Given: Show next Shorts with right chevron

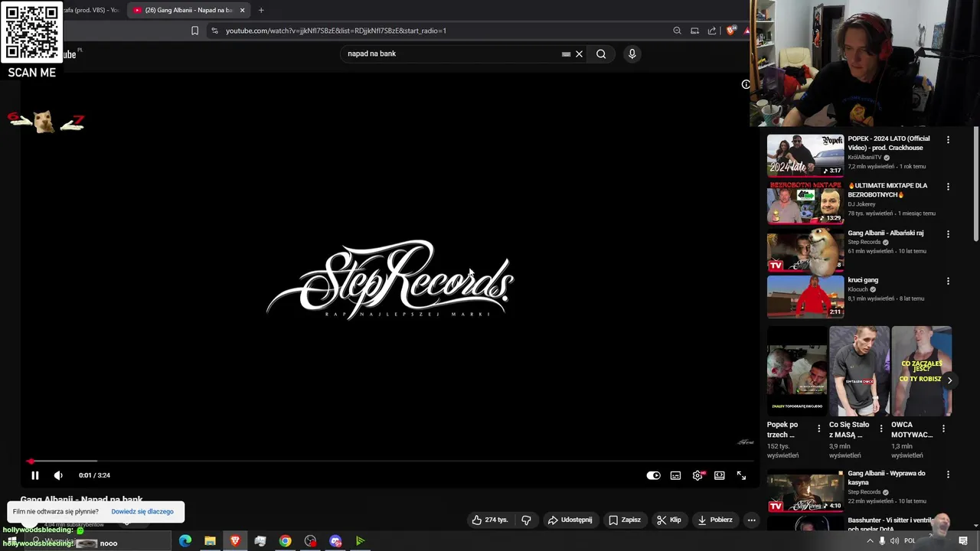Looking at the screenshot, I should (949, 380).
